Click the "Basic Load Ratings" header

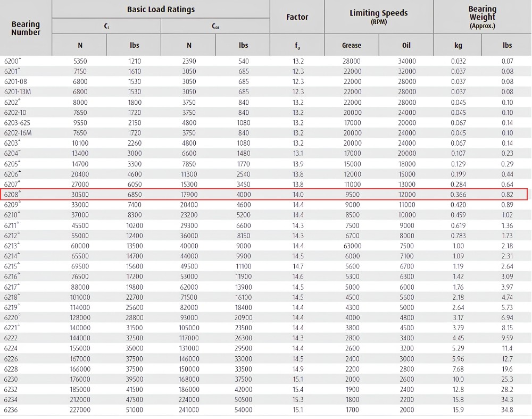point(161,9)
